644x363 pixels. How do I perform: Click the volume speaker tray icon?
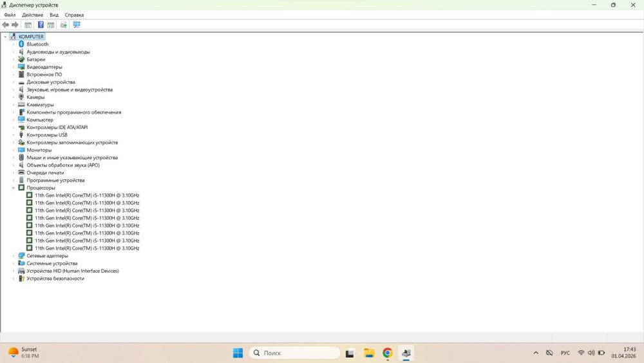(x=591, y=353)
